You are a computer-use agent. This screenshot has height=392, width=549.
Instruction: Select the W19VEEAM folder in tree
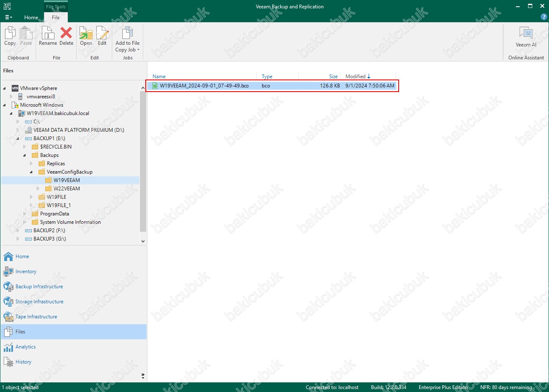[67, 180]
